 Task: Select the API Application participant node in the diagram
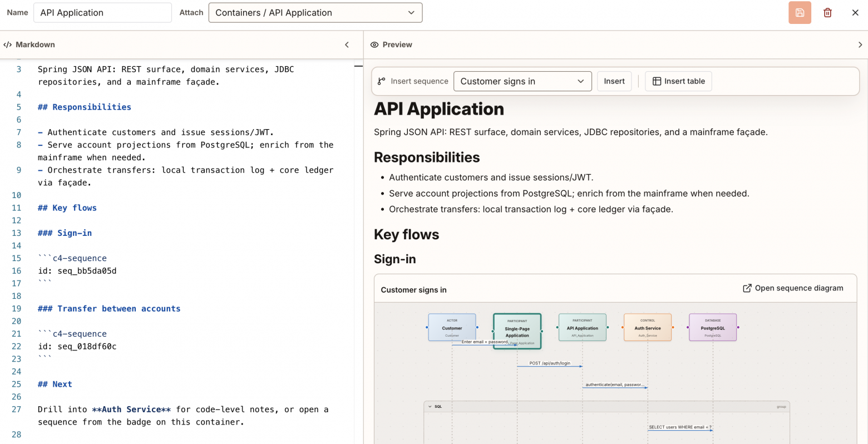click(x=583, y=327)
